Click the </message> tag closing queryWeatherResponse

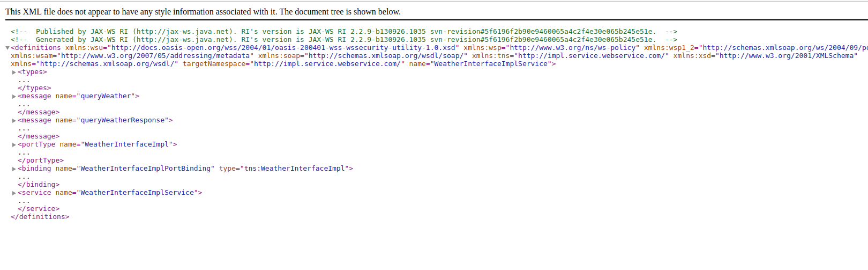pos(39,136)
